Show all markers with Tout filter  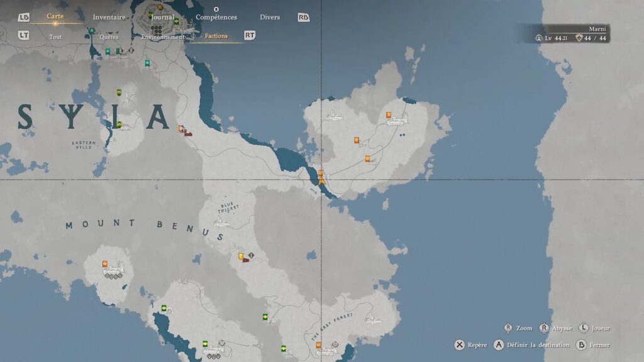coord(55,36)
